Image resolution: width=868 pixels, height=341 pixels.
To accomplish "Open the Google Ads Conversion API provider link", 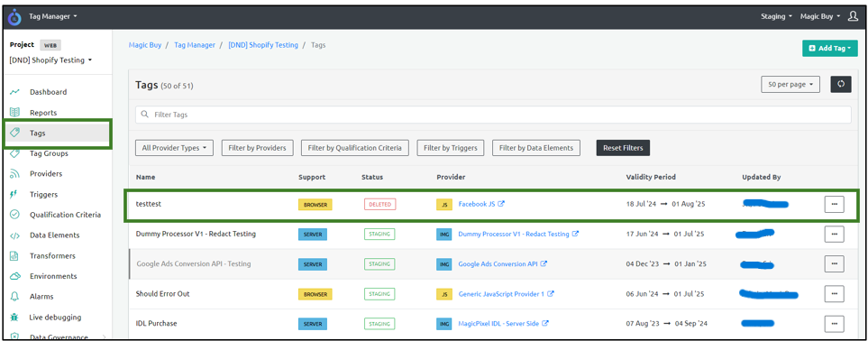I will (x=498, y=264).
